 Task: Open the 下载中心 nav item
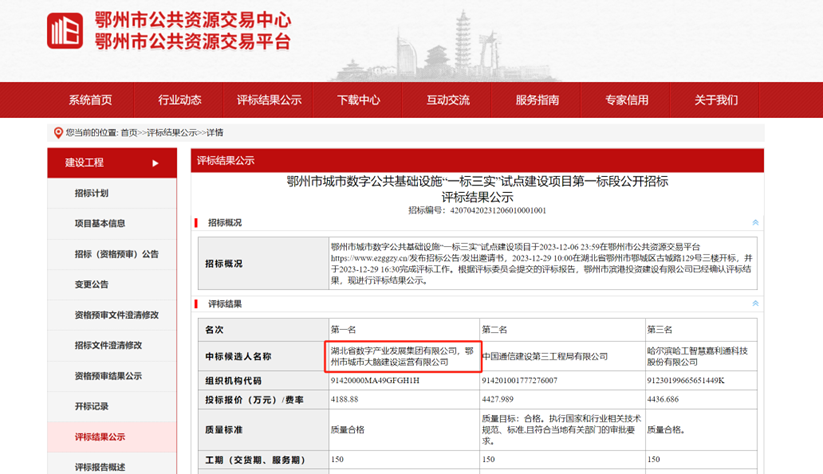click(x=358, y=100)
